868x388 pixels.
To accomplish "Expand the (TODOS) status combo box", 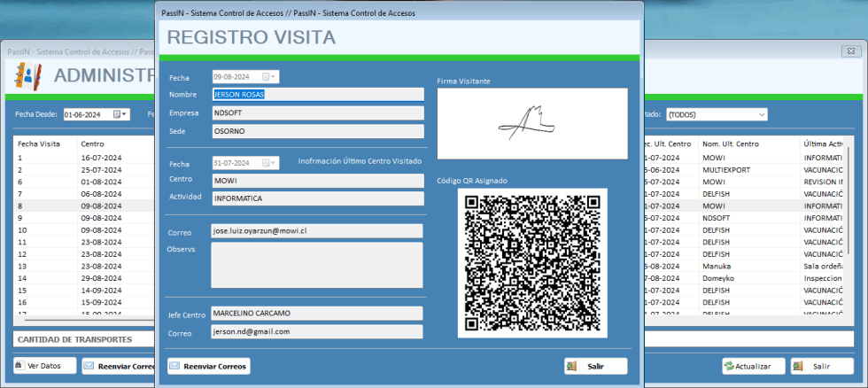I will 763,114.
